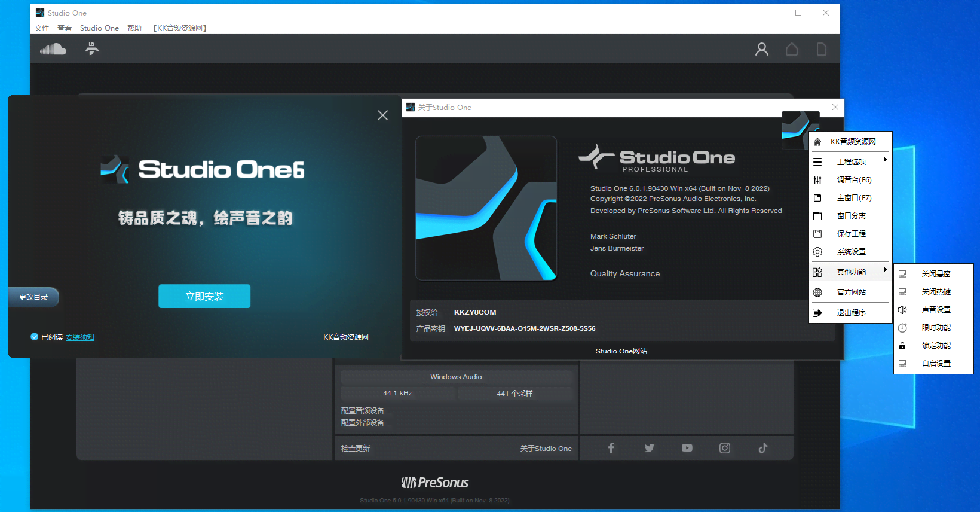980x512 pixels.
Task: Open the 安装须知 link
Action: click(x=80, y=337)
